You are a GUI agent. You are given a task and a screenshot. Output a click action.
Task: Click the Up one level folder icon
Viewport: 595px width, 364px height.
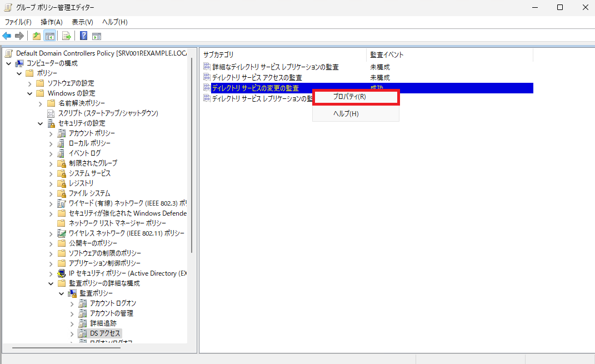(37, 36)
